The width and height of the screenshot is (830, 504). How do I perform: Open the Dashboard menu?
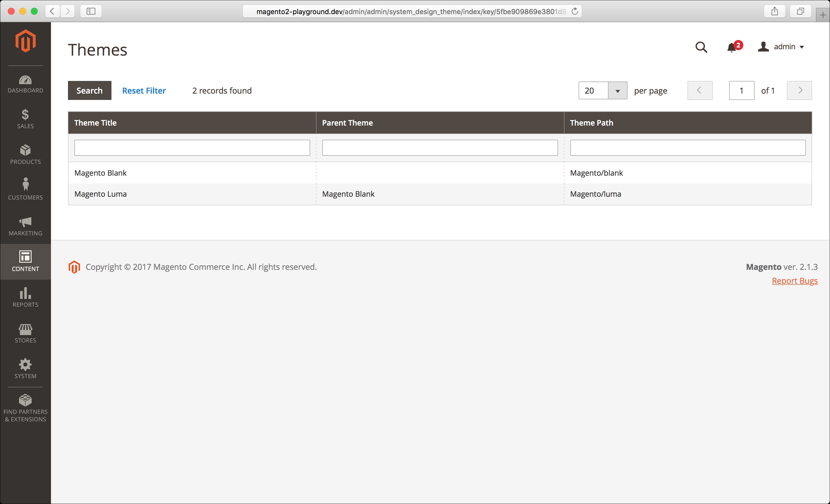(26, 84)
